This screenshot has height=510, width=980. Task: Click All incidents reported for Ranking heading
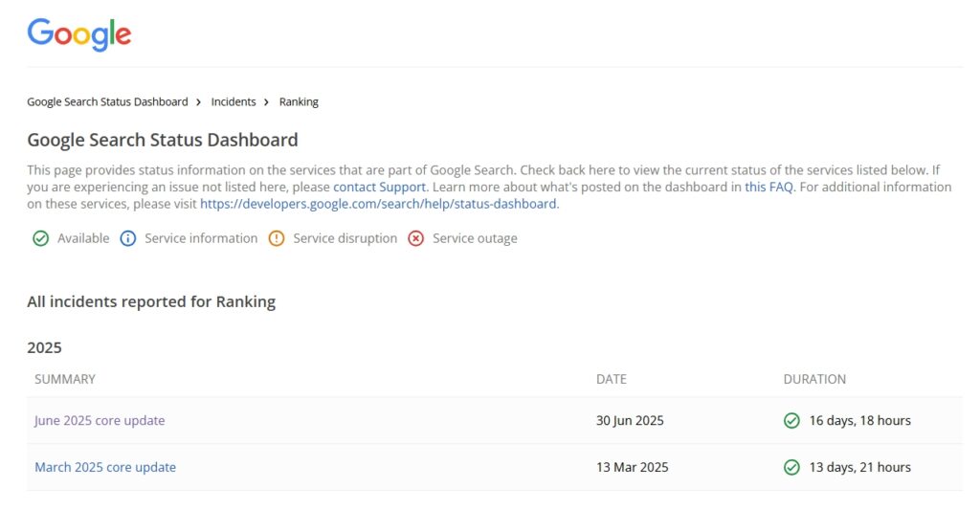[151, 301]
